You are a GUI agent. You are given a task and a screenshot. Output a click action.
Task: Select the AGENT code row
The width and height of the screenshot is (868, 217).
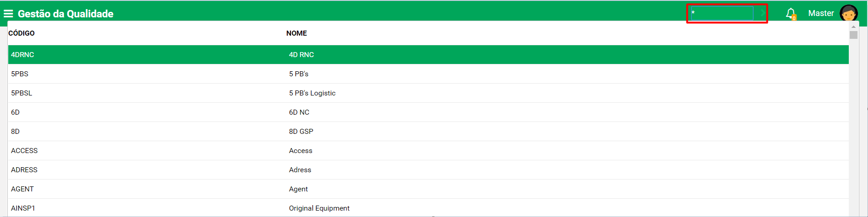pos(22,189)
